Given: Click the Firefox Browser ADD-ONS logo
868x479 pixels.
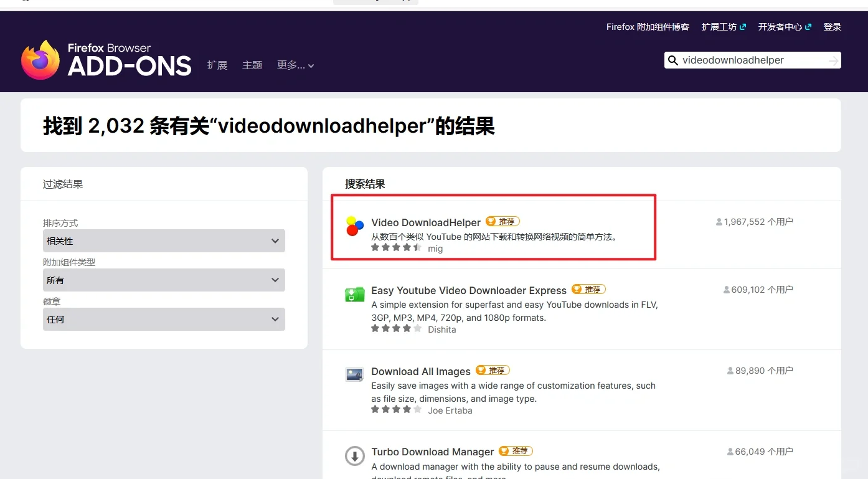Looking at the screenshot, I should coord(106,60).
